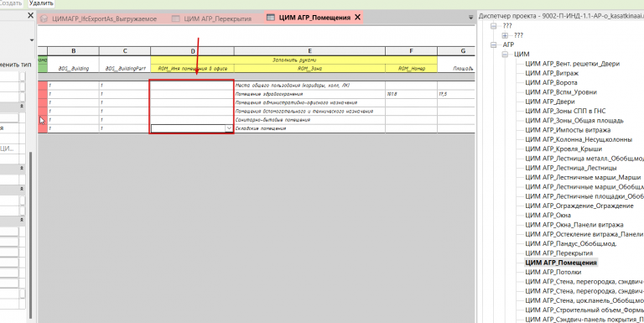Open ЦИМ АГР_Ворота schedule
The width and height of the screenshot is (644, 323).
pyautogui.click(x=551, y=82)
